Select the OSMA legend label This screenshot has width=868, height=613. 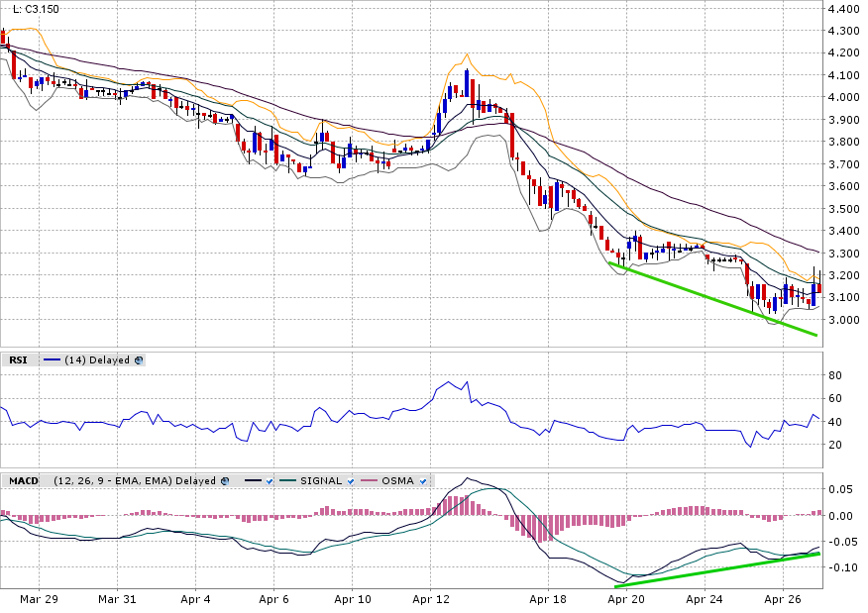[x=398, y=480]
